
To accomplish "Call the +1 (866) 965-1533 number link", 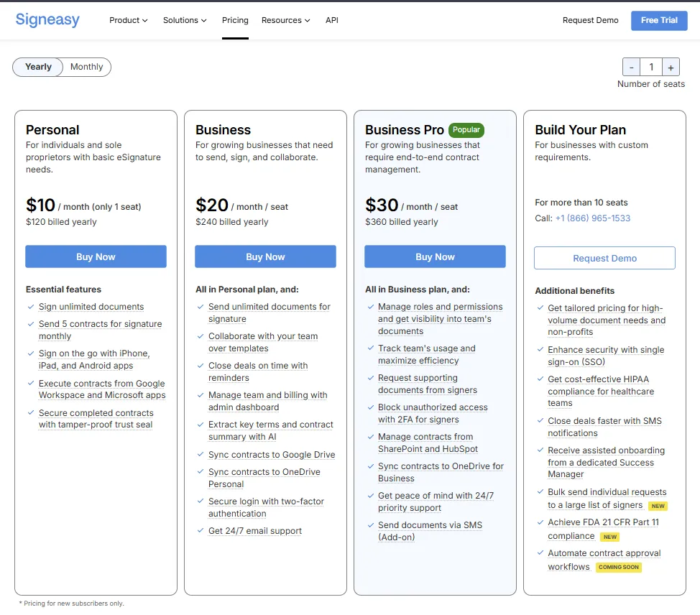I will [592, 218].
